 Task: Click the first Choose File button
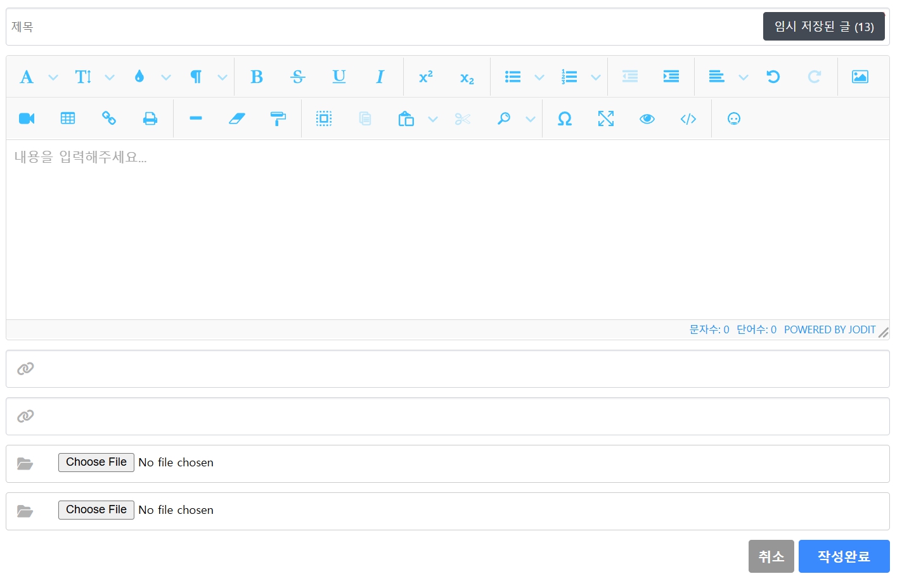(x=96, y=462)
